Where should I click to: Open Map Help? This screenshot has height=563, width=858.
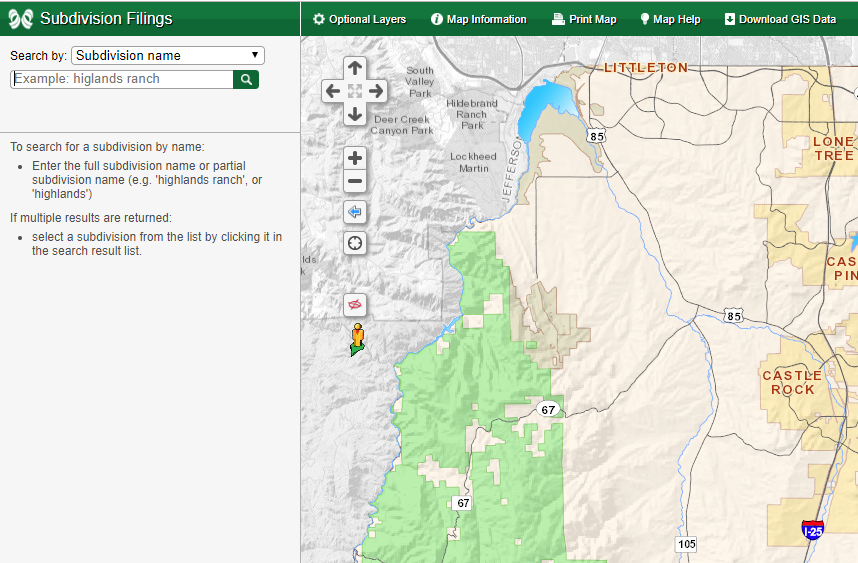(670, 19)
